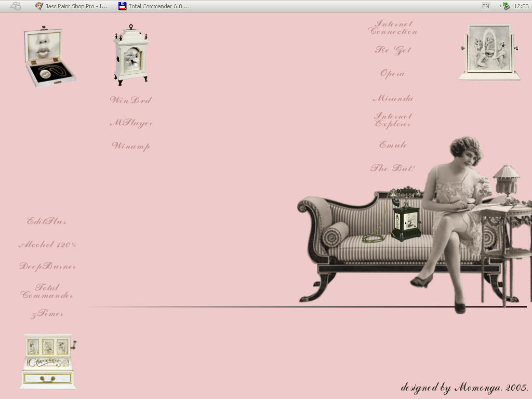Open the framed relief mirror icon

489,52
